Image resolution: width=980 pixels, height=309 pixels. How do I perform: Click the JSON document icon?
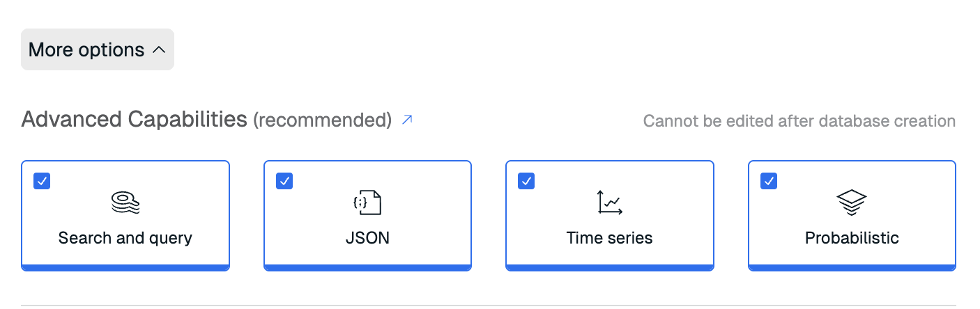click(x=367, y=203)
